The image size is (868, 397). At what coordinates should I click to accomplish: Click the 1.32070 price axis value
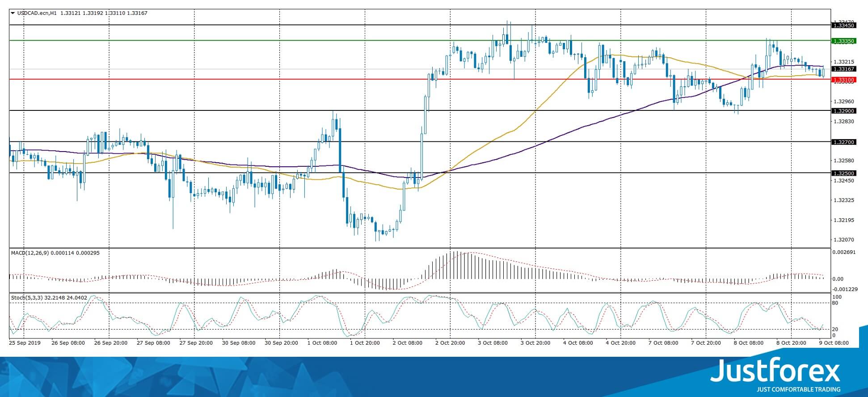(x=844, y=240)
